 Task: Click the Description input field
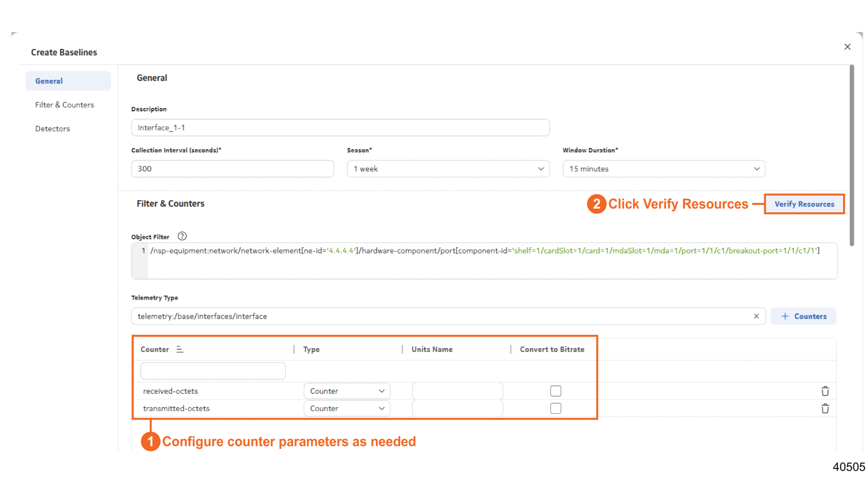pyautogui.click(x=340, y=128)
